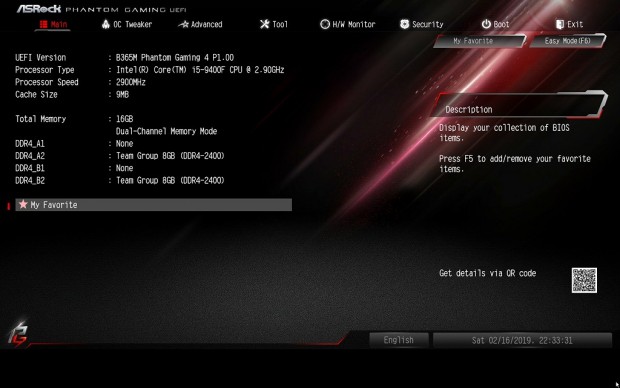
Task: Open the Security tab
Action: point(422,25)
